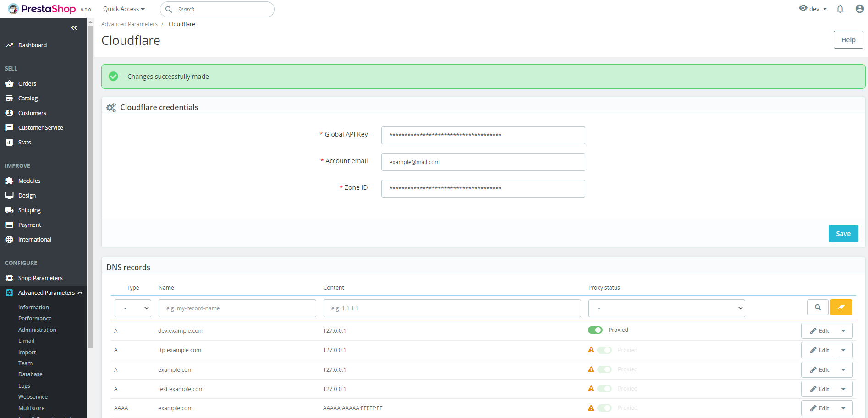Open notifications bell icon

coord(840,9)
